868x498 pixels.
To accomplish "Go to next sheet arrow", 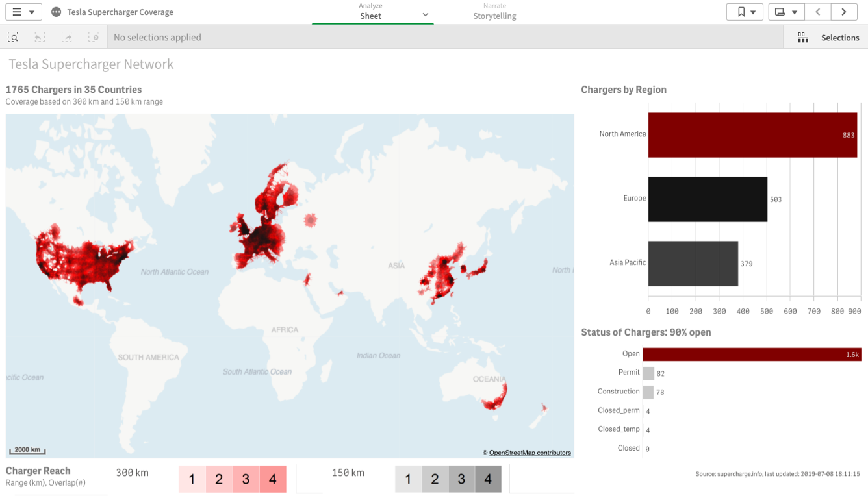I will point(843,12).
